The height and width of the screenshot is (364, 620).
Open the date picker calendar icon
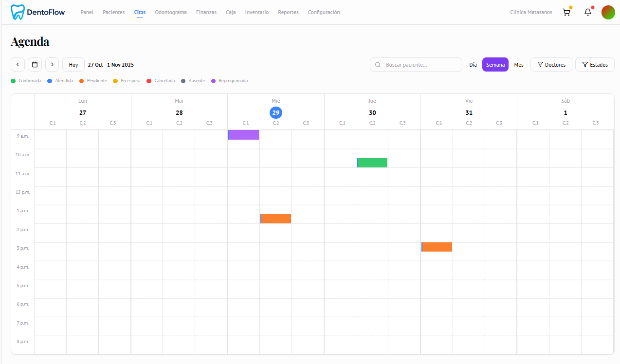pos(35,64)
